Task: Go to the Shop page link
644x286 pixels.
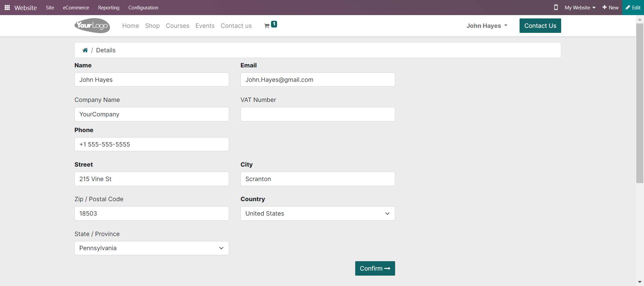Action: (152, 26)
